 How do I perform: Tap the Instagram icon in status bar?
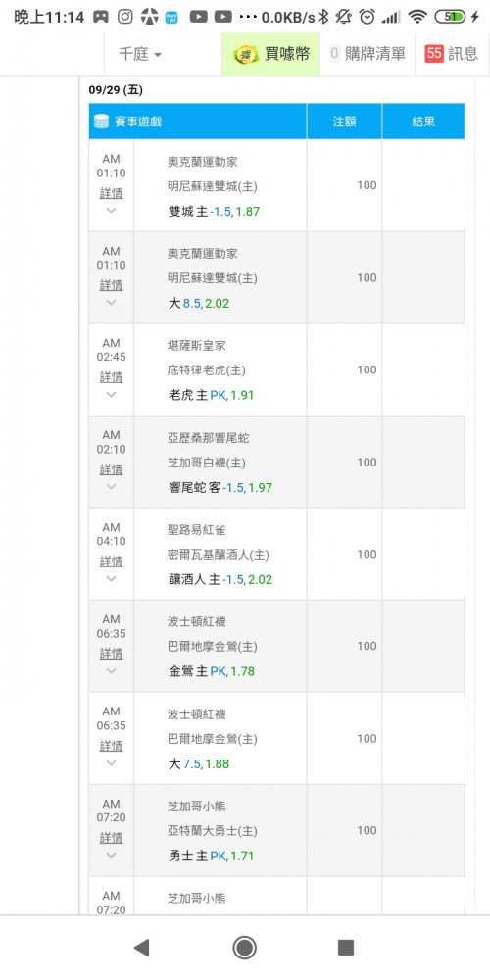pos(125,17)
